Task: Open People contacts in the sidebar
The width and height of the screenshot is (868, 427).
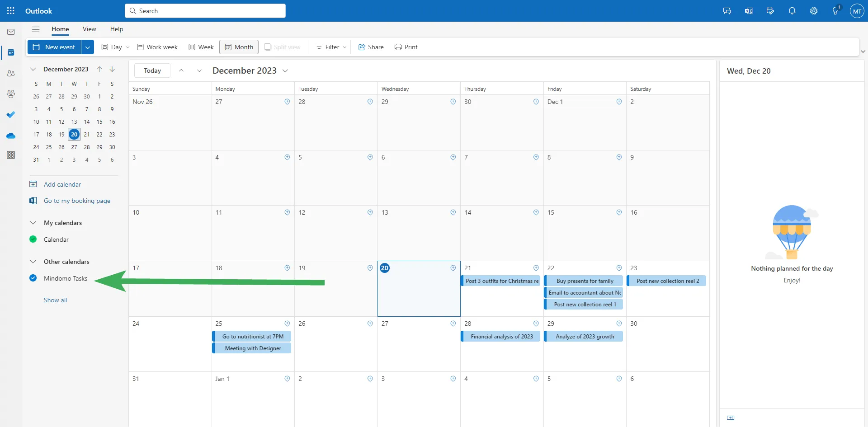Action: pos(11,73)
